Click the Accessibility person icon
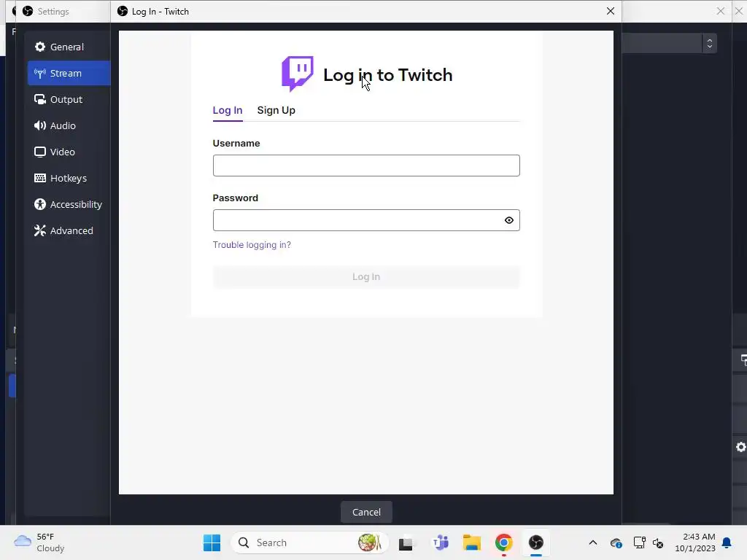The height and width of the screenshot is (560, 747). [x=40, y=204]
